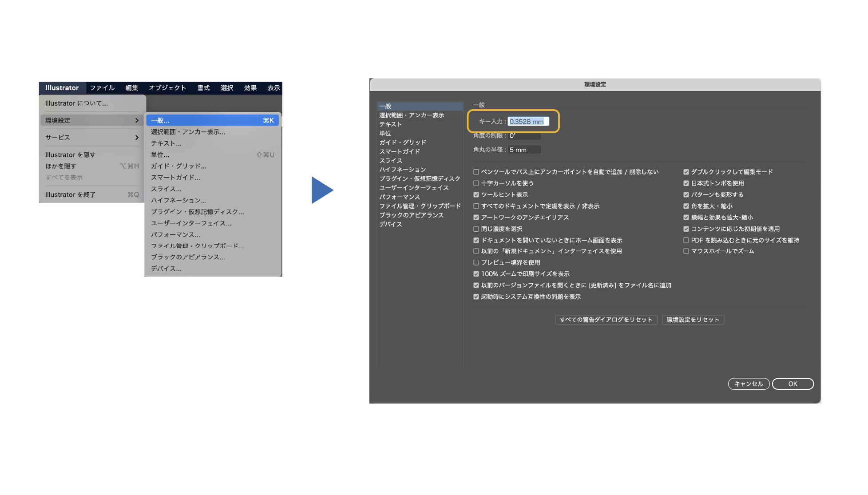Click the キー入力 field showing 0.3528 mm
Image resolution: width=868 pixels, height=495 pixels.
528,121
